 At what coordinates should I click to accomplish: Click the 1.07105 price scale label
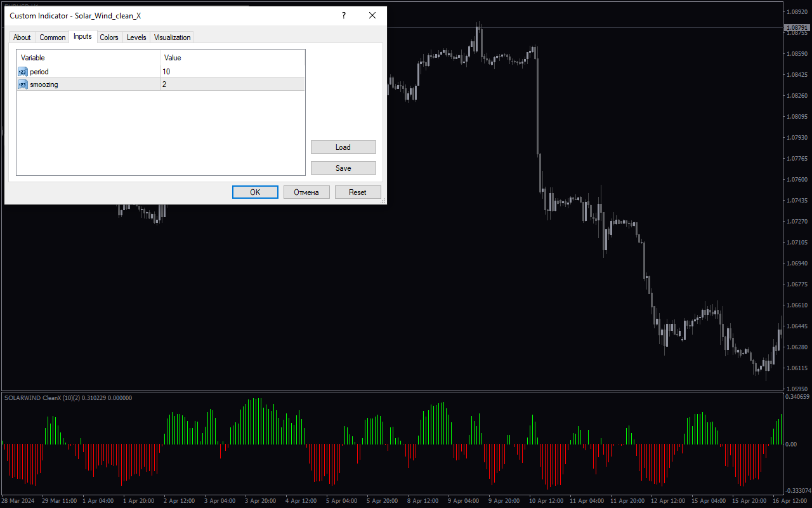tap(797, 243)
